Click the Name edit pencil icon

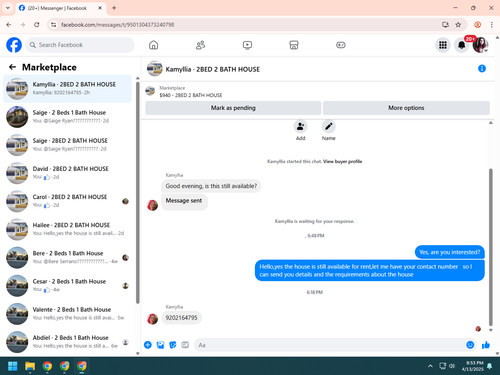point(328,127)
